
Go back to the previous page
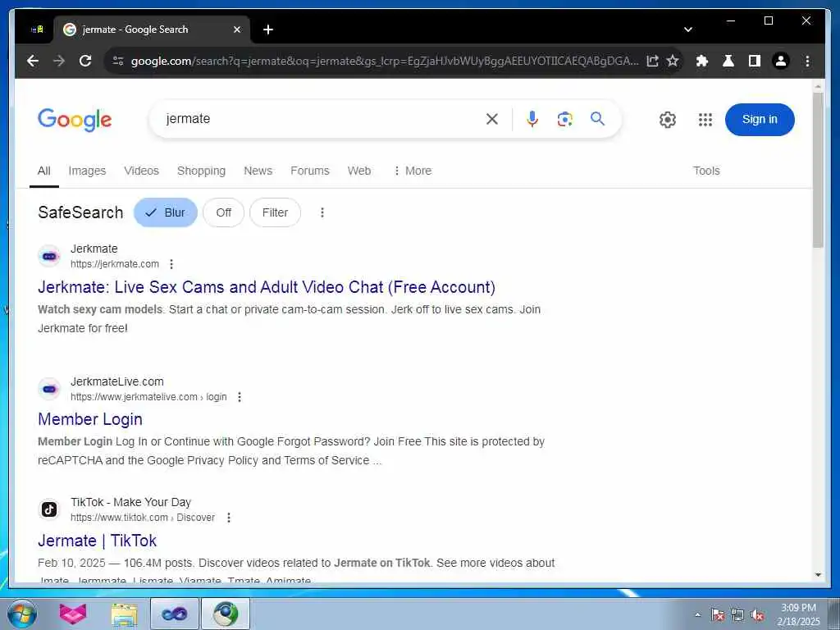(33, 61)
